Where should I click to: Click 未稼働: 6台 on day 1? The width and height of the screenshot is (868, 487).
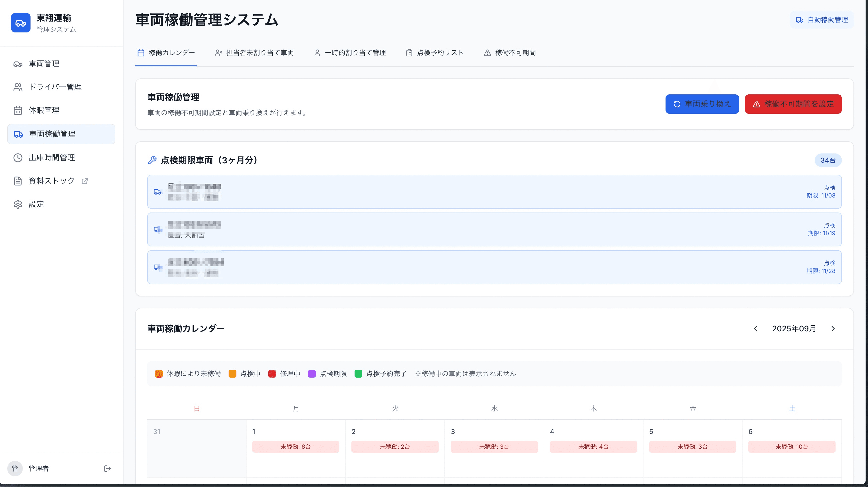[x=296, y=447]
